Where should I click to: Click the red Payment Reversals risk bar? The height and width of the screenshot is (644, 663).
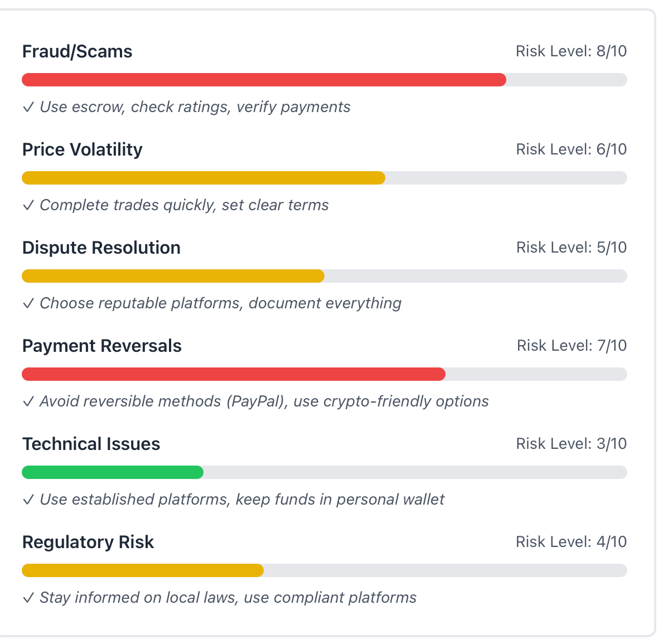234,374
